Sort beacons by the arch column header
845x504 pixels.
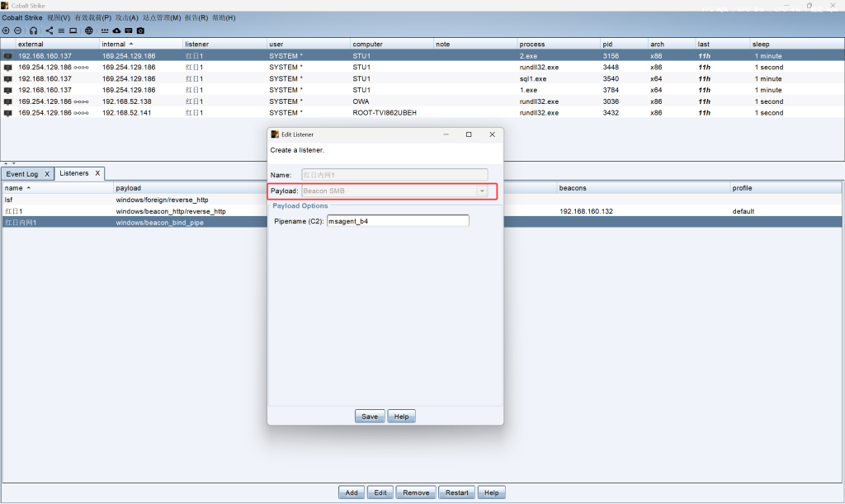(672, 45)
